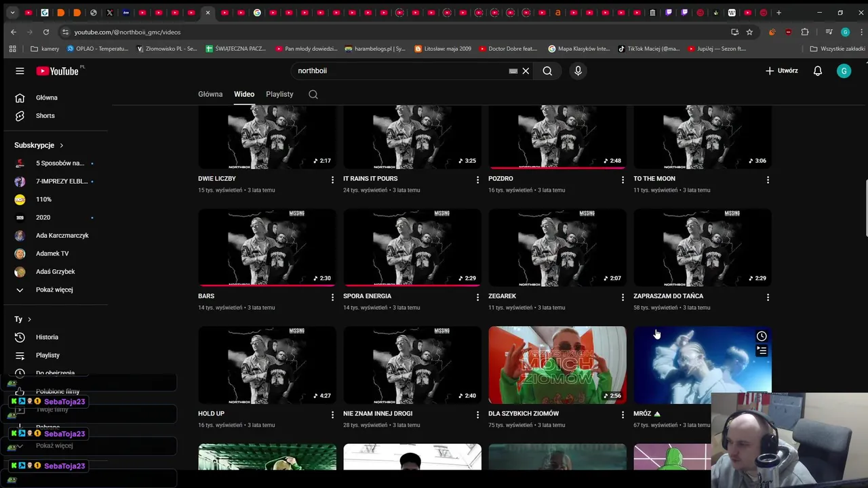The height and width of the screenshot is (488, 868).
Task: Open options menu for BARS
Action: [x=332, y=297]
